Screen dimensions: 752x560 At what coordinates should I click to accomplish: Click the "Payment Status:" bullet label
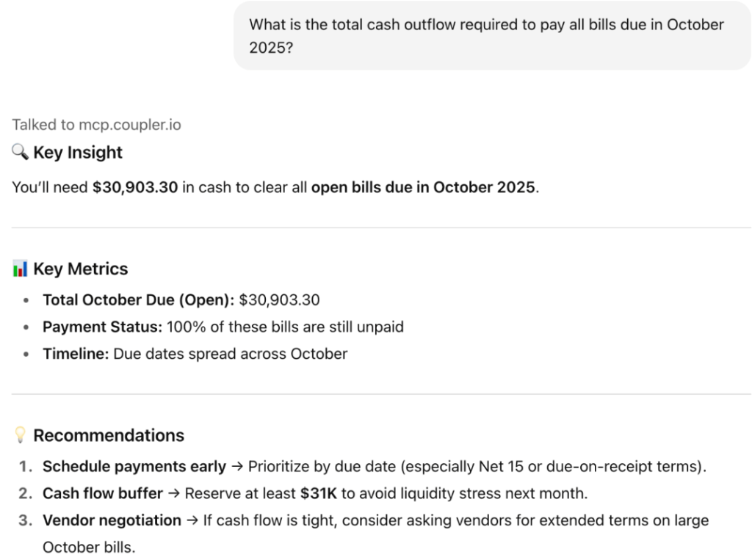102,327
